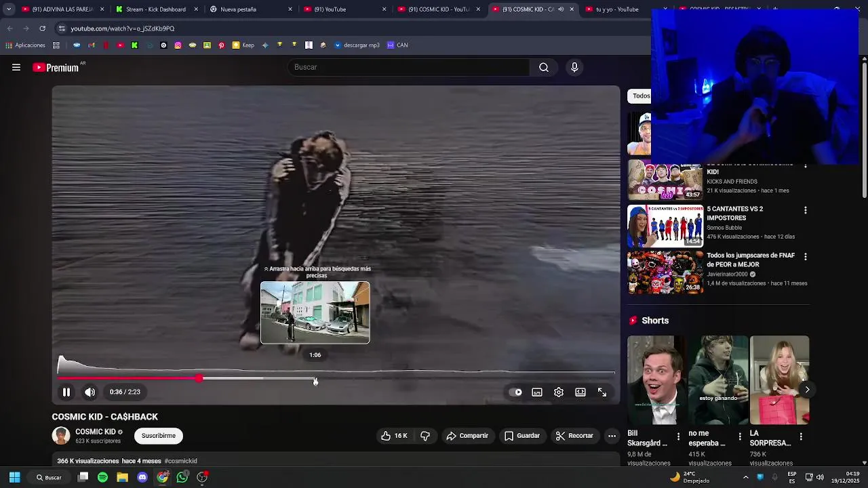Open options for FNAF jumpscares video
Screen dimensions: 868x488
(x=805, y=257)
